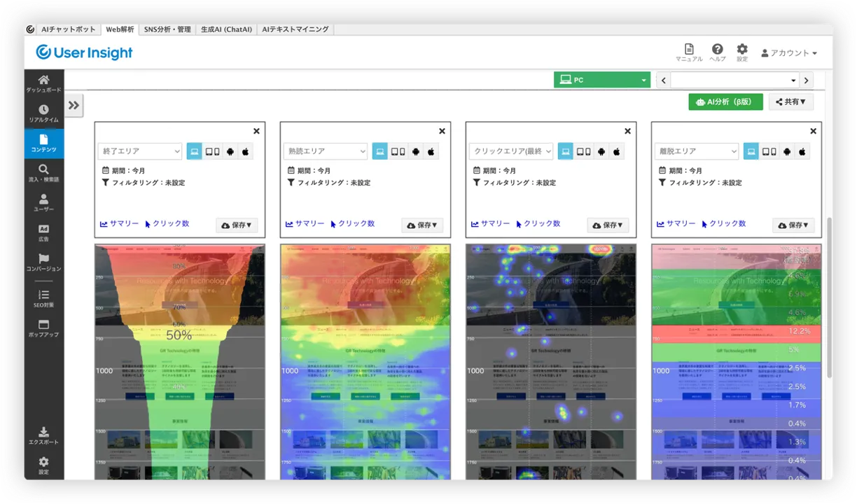
Task: Open the Conversion flag icon in sidebar
Action: (x=43, y=262)
